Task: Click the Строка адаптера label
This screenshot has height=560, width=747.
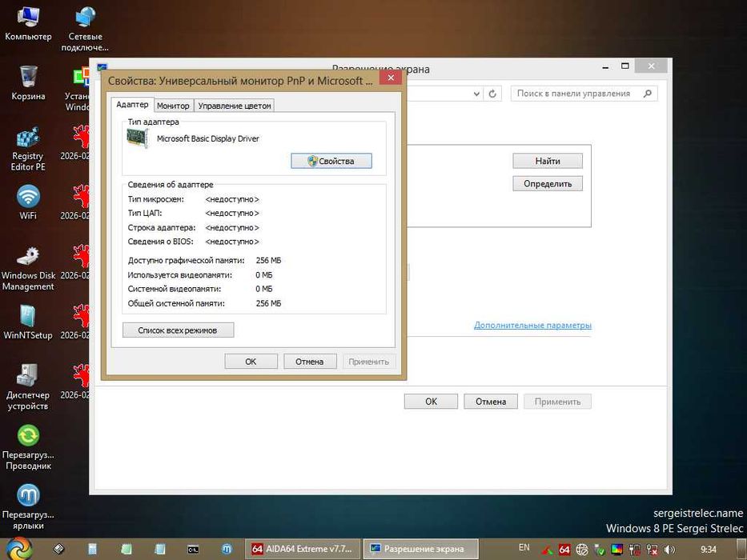Action: pyautogui.click(x=162, y=228)
